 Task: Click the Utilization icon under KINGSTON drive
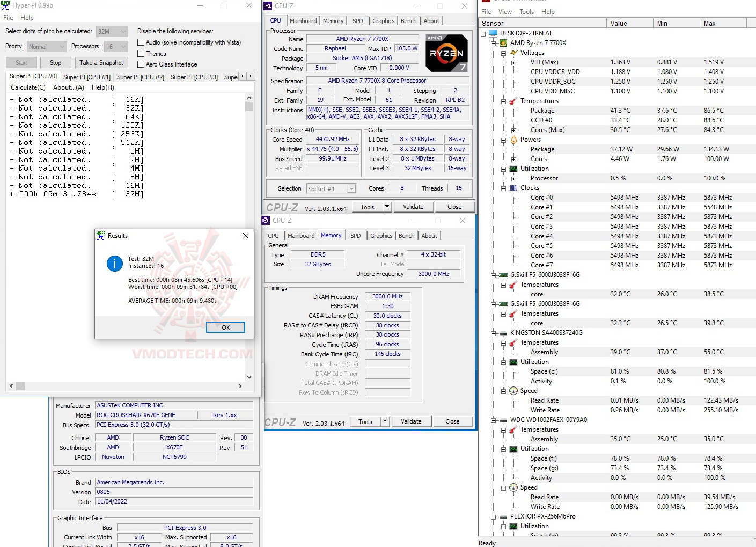[x=514, y=362]
